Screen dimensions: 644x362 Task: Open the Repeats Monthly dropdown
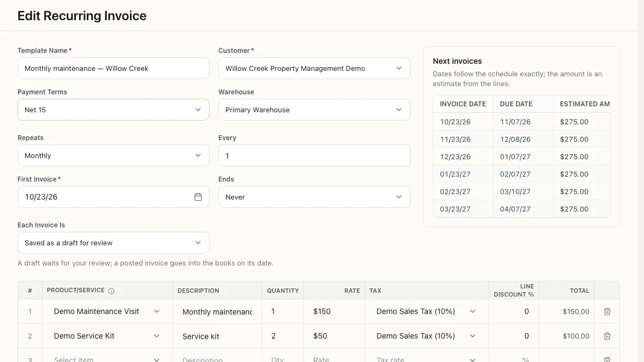pyautogui.click(x=114, y=155)
